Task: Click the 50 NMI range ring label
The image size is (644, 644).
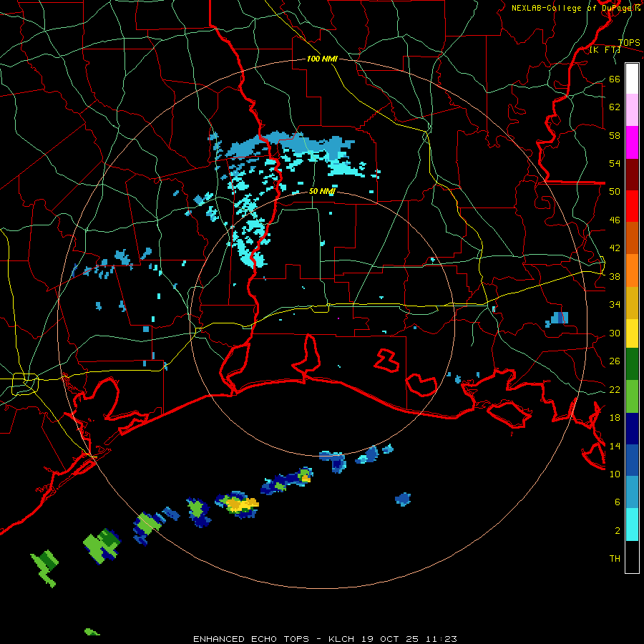Action: (323, 191)
